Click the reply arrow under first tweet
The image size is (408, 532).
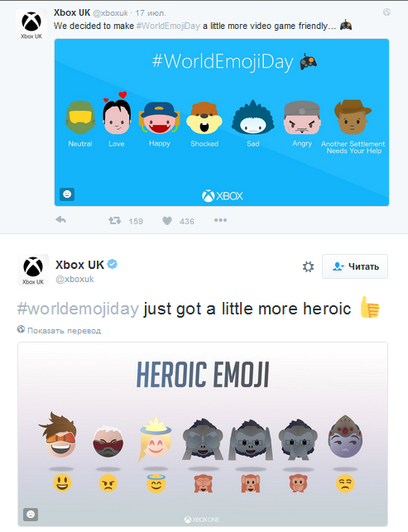click(x=60, y=220)
